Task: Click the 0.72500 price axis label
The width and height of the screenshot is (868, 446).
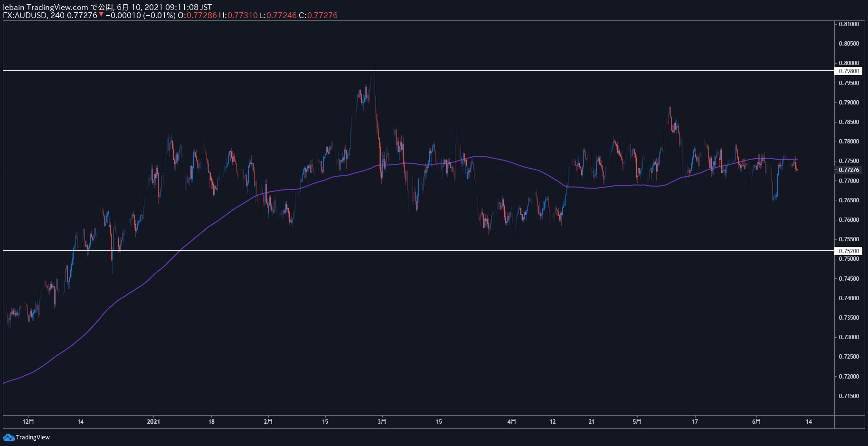Action: point(849,357)
